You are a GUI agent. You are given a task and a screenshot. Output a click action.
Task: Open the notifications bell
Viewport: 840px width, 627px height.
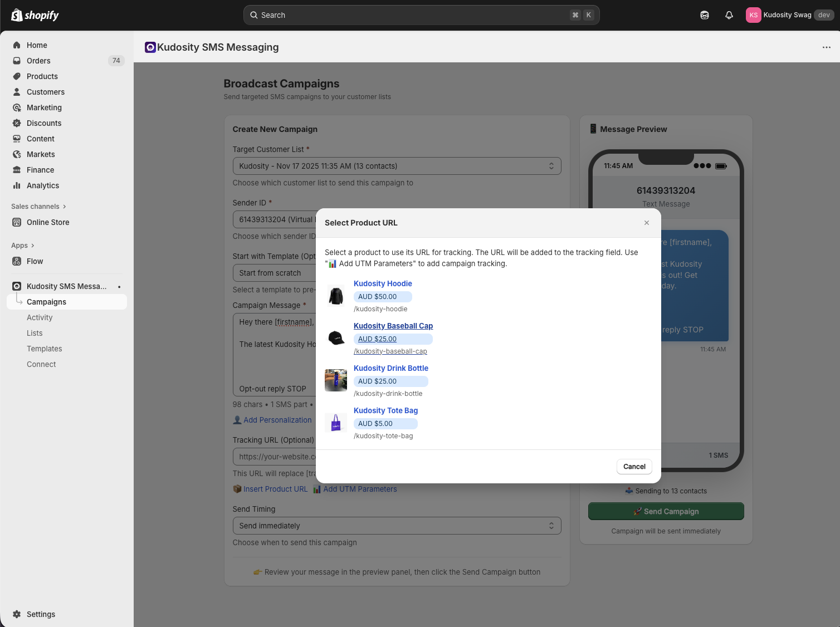(x=729, y=15)
